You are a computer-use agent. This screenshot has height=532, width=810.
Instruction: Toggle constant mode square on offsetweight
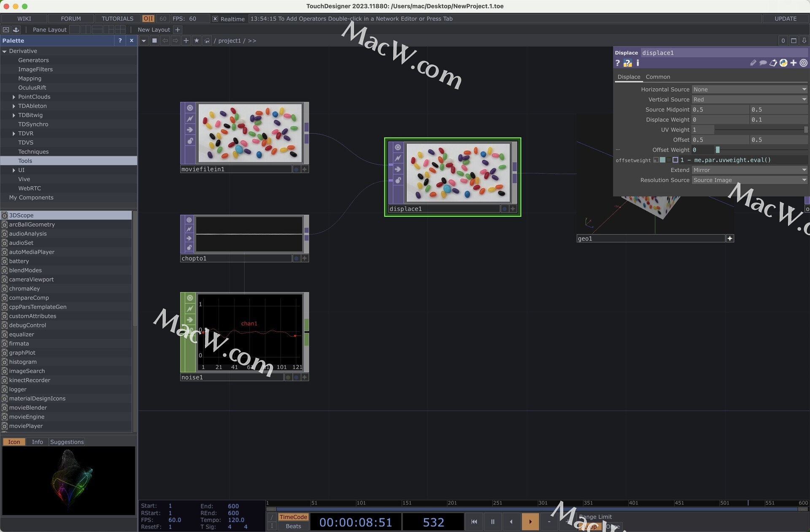tap(656, 160)
